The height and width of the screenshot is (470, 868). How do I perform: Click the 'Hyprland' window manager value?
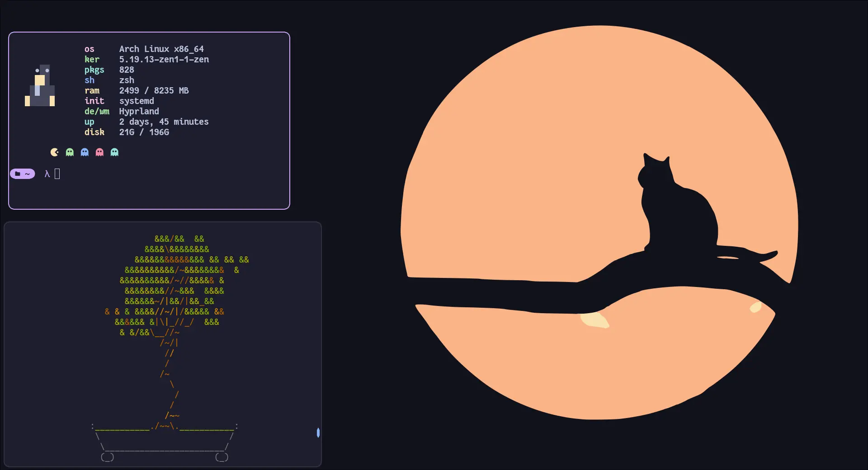pyautogui.click(x=139, y=111)
